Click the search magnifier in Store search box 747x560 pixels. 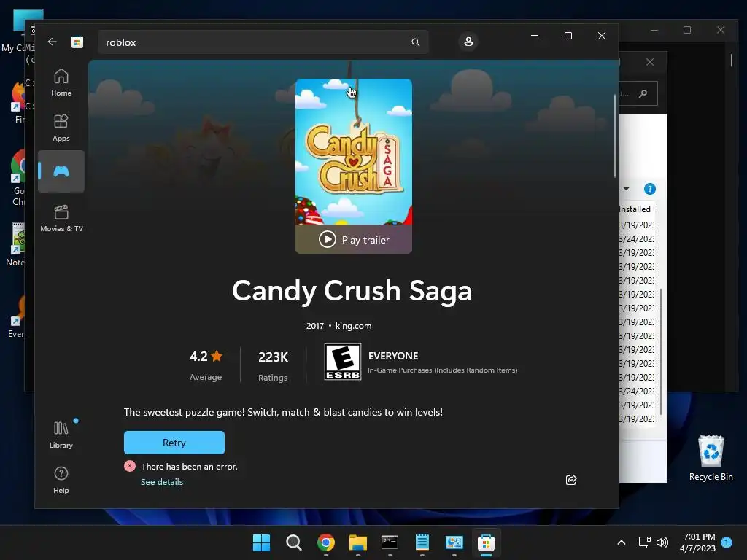tap(415, 42)
